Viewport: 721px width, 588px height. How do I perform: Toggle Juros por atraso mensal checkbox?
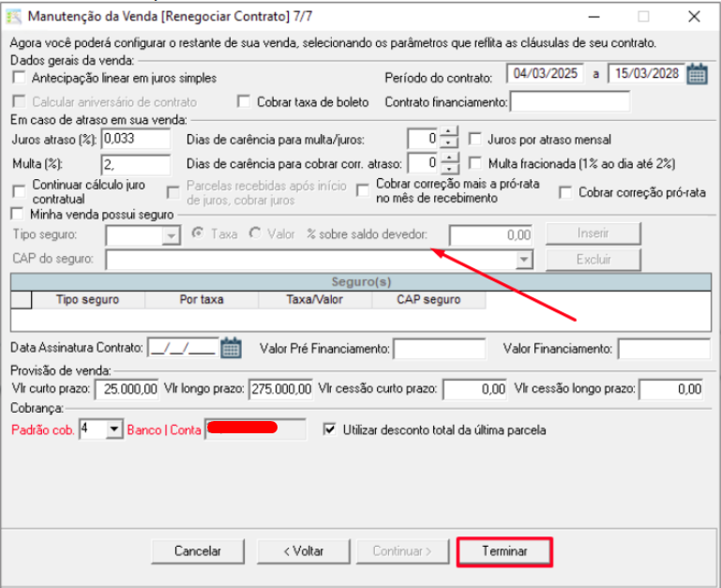tap(474, 140)
